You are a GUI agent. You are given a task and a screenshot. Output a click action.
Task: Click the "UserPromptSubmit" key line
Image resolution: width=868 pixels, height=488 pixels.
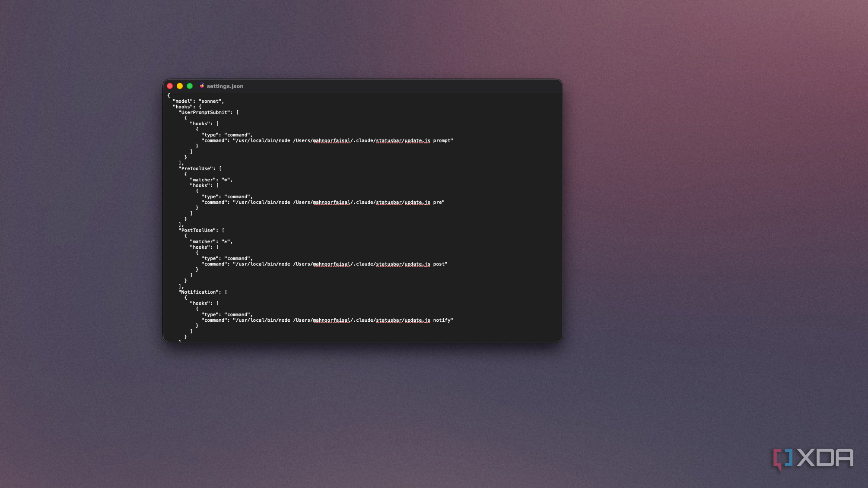pos(208,112)
